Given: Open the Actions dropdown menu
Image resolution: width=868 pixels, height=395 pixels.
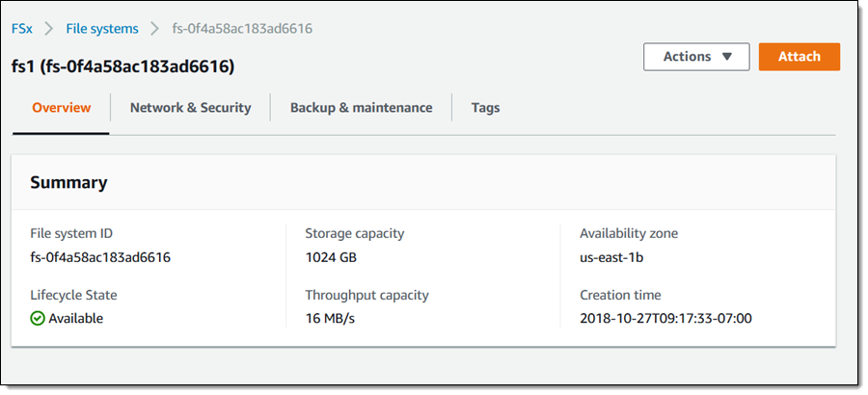Looking at the screenshot, I should click(x=696, y=57).
